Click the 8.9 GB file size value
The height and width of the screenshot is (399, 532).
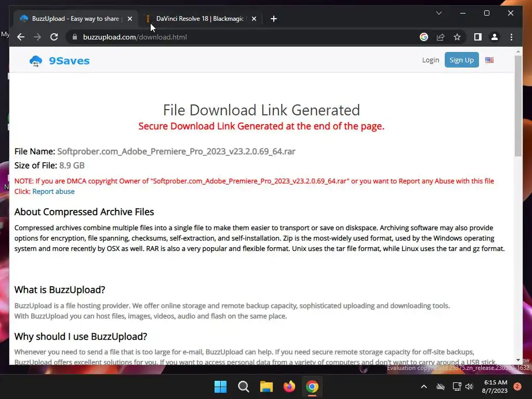(72, 166)
